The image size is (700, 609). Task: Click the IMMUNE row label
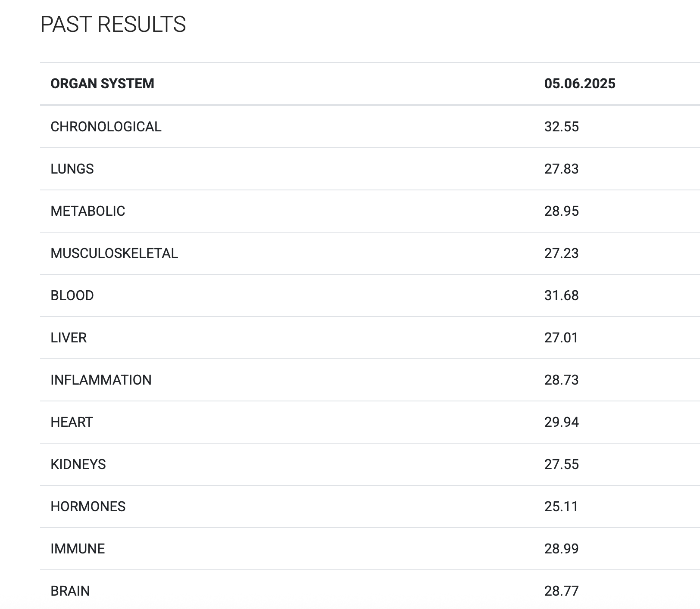(78, 549)
